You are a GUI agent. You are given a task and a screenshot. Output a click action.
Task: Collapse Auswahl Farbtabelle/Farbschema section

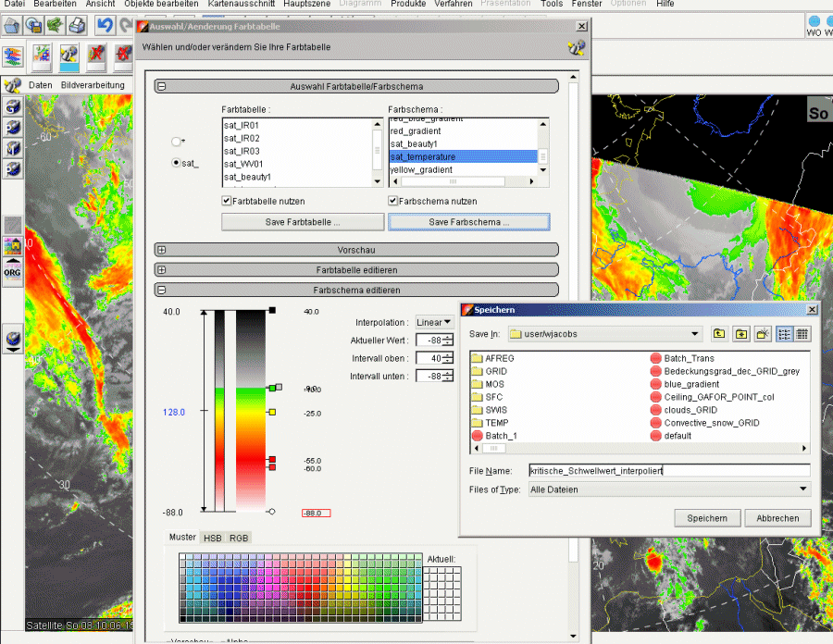pyautogui.click(x=162, y=86)
